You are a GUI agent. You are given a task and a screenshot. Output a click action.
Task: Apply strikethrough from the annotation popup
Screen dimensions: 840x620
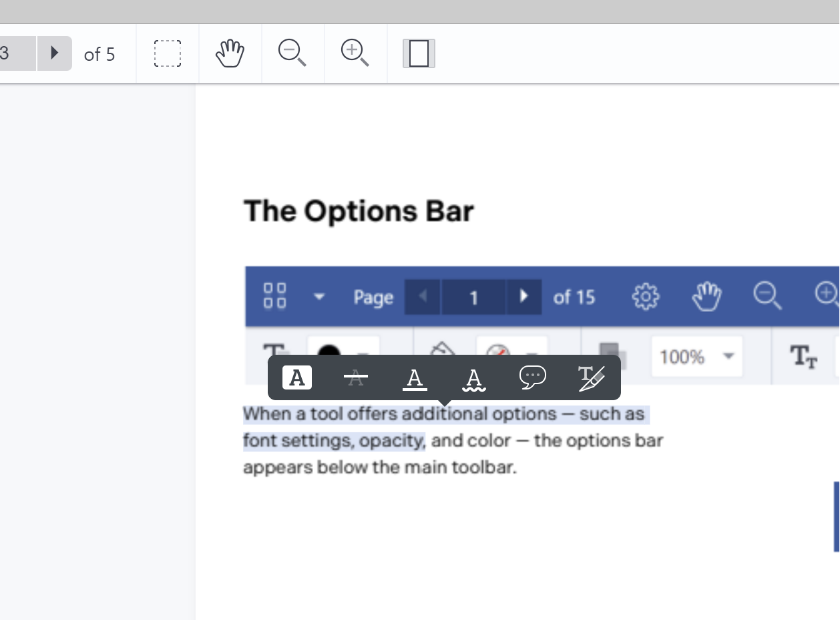tap(355, 377)
